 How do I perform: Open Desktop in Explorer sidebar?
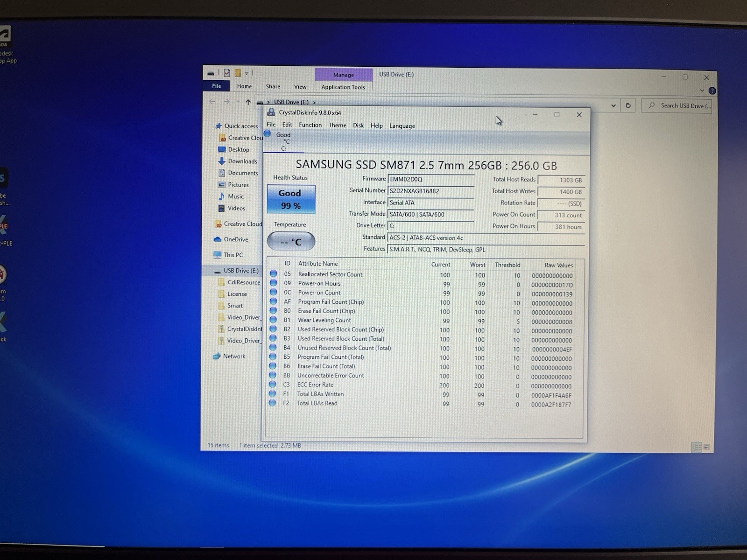pos(234,149)
